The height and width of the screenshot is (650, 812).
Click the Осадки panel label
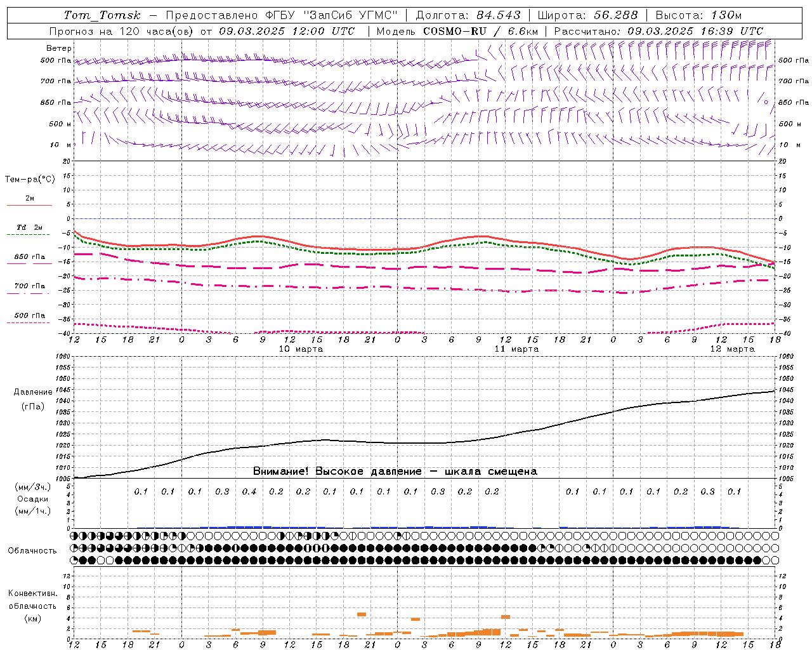coord(32,499)
